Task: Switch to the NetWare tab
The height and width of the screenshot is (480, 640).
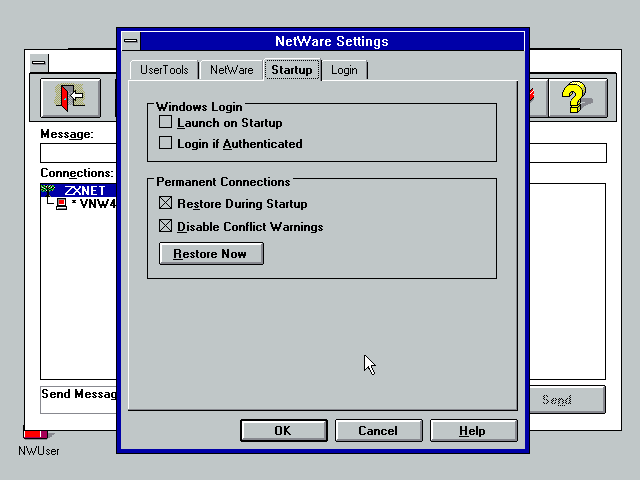Action: 231,70
